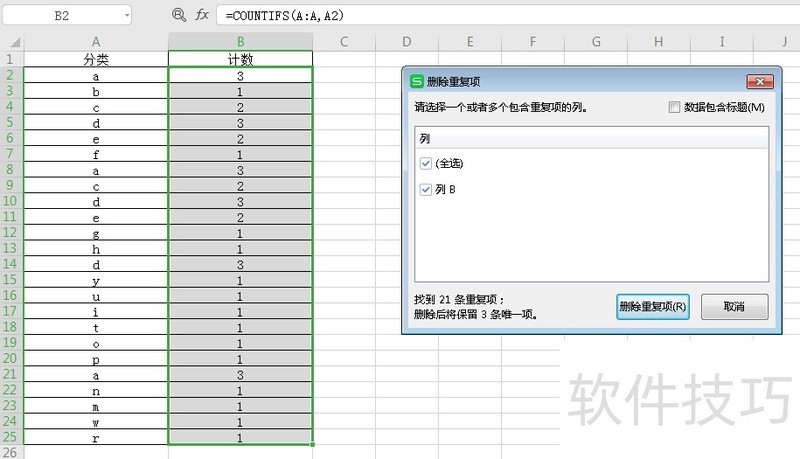Click cell A17 containing i

96,312
